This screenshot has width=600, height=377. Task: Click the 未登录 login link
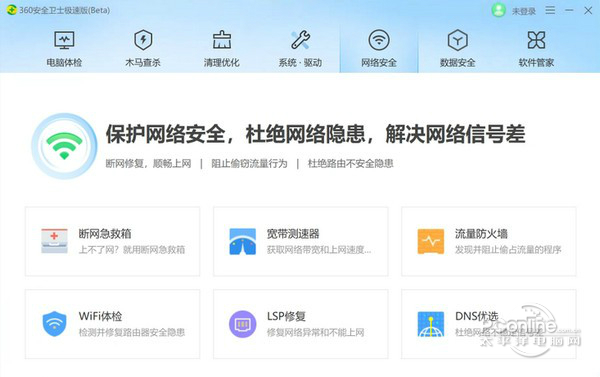(x=524, y=11)
